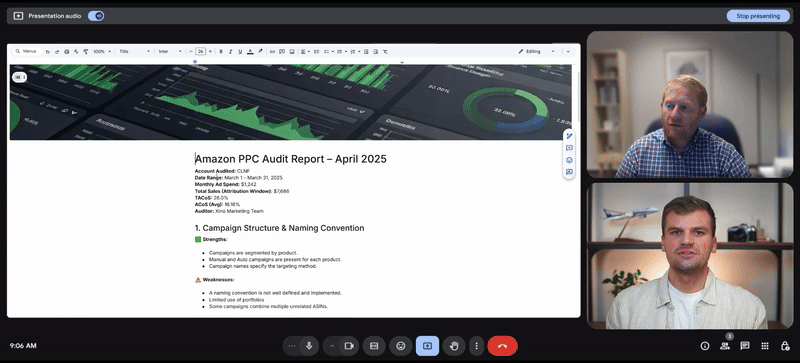Increase the font size
The height and width of the screenshot is (363, 800).
(210, 52)
